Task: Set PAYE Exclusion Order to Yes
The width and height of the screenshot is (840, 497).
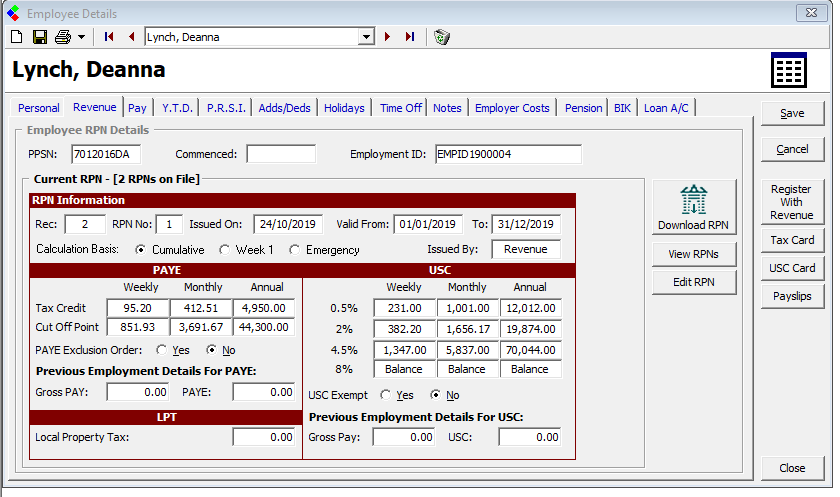Action: (162, 350)
